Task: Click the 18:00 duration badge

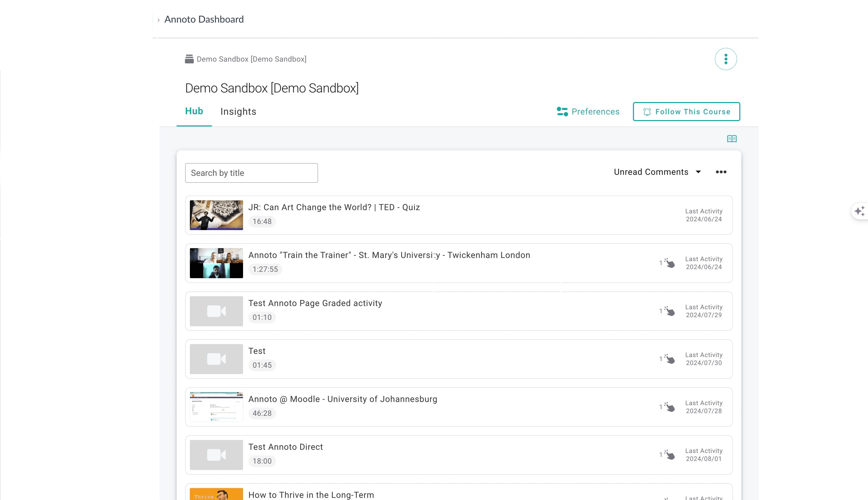Action: 262,461
